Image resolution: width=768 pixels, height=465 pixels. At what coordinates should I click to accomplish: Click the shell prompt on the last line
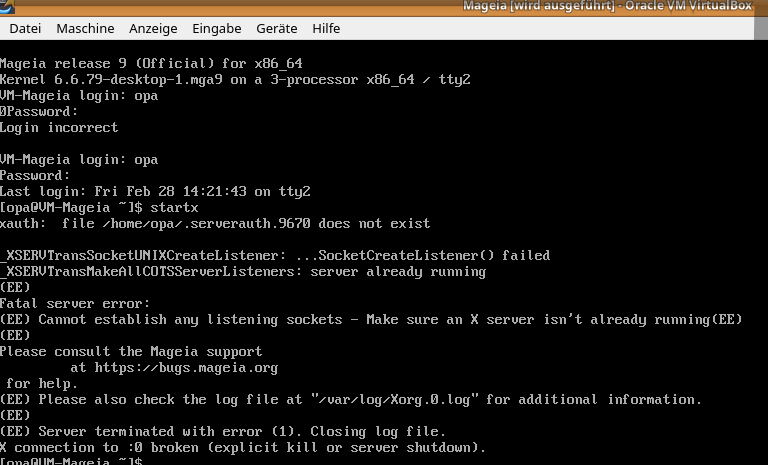point(70,462)
